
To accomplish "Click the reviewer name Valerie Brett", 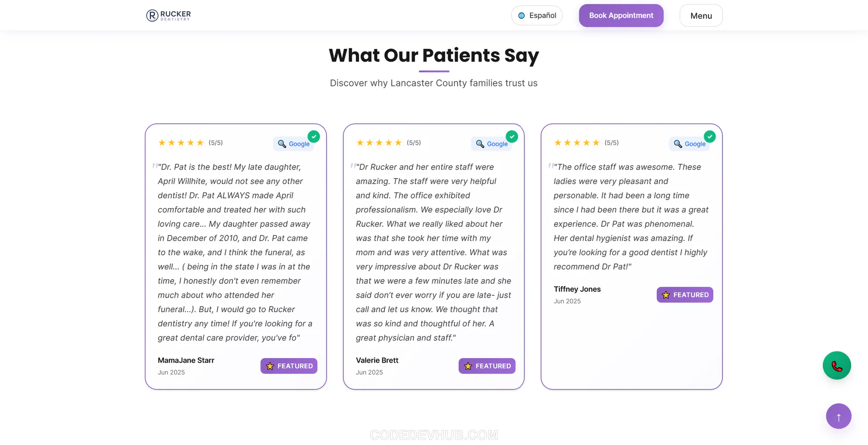I will pyautogui.click(x=377, y=360).
